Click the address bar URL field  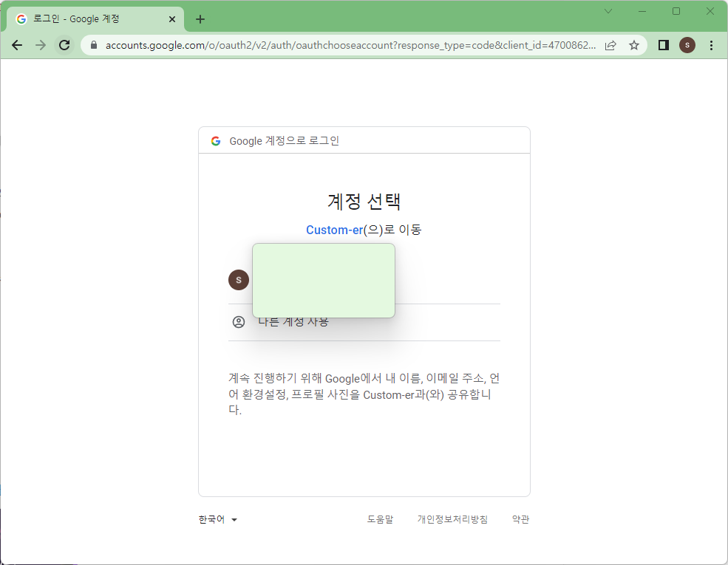350,45
